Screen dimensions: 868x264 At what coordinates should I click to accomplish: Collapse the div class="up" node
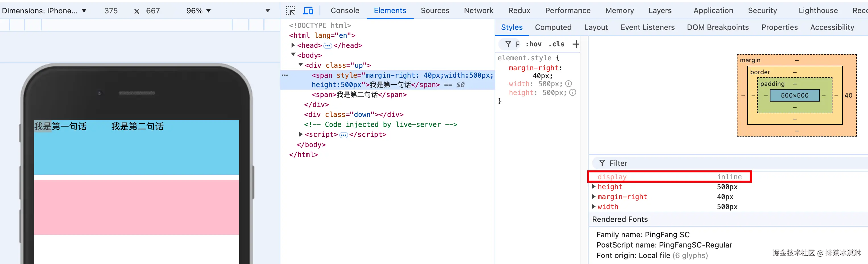pyautogui.click(x=301, y=65)
